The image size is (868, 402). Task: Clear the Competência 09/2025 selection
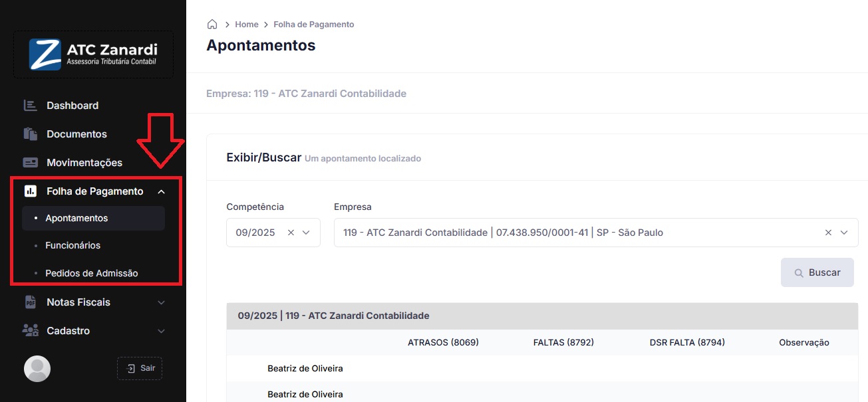tap(291, 233)
